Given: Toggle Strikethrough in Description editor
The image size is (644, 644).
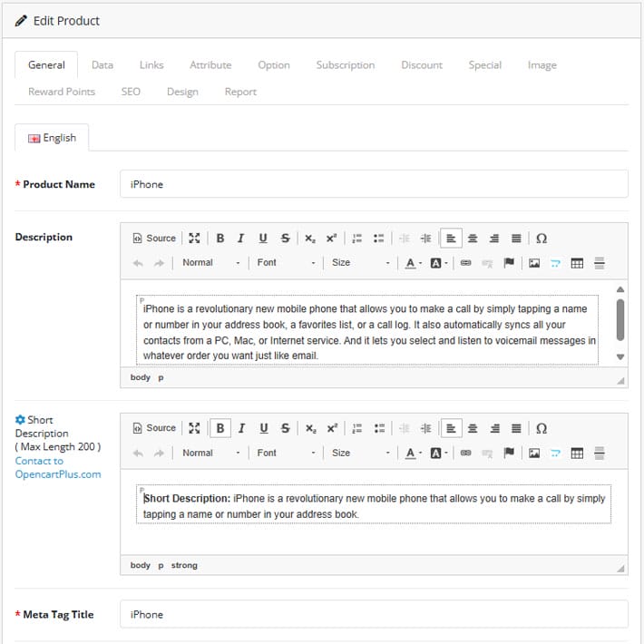Looking at the screenshot, I should 285,239.
